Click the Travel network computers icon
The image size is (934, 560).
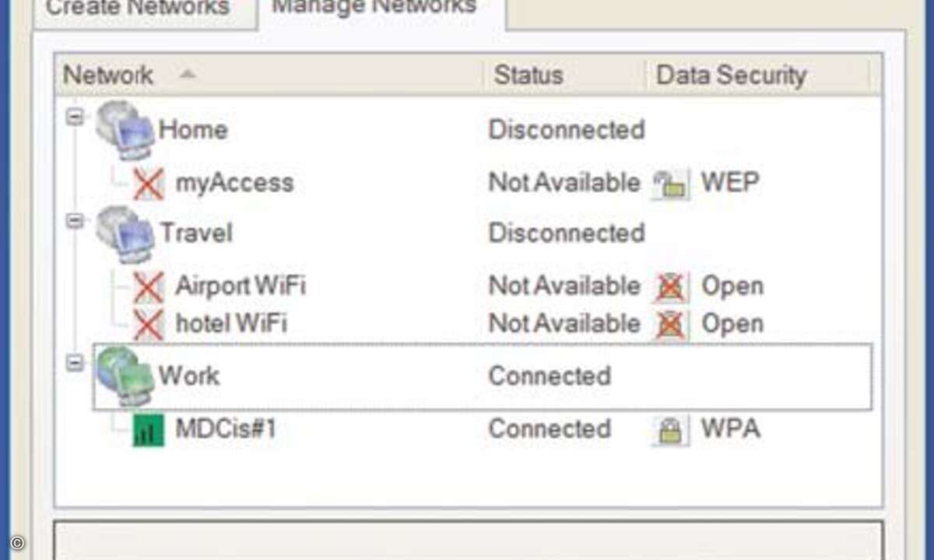tap(126, 233)
